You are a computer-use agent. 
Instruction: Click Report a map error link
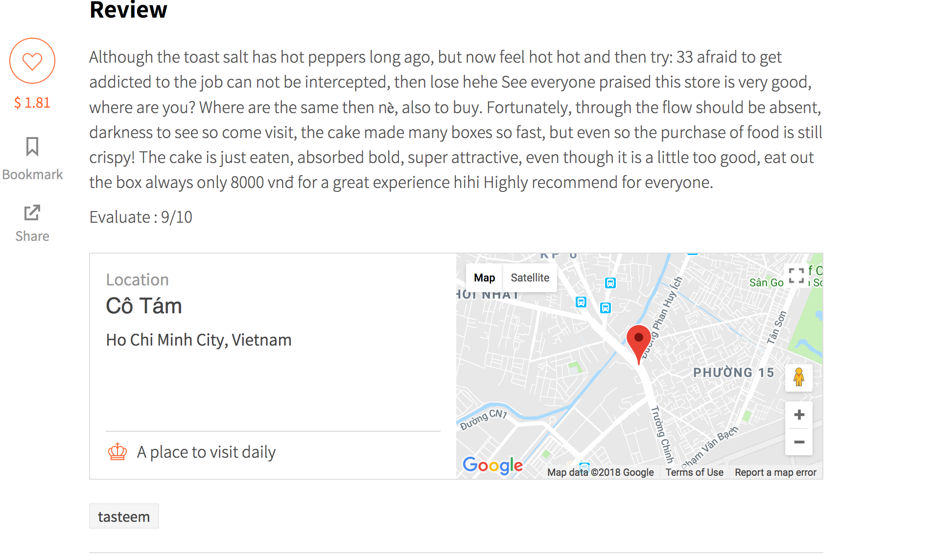775,472
